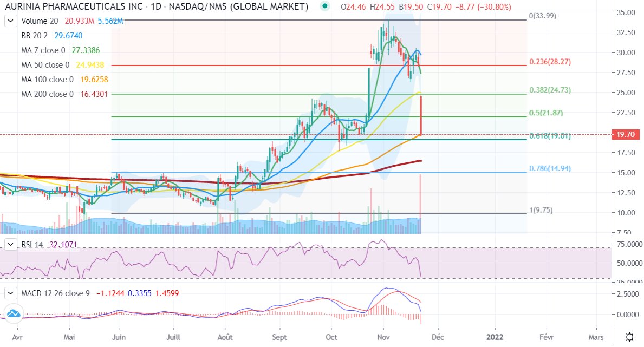Click the 25.00 price scale label
This screenshot has height=347, width=644.
pyautogui.click(x=626, y=93)
